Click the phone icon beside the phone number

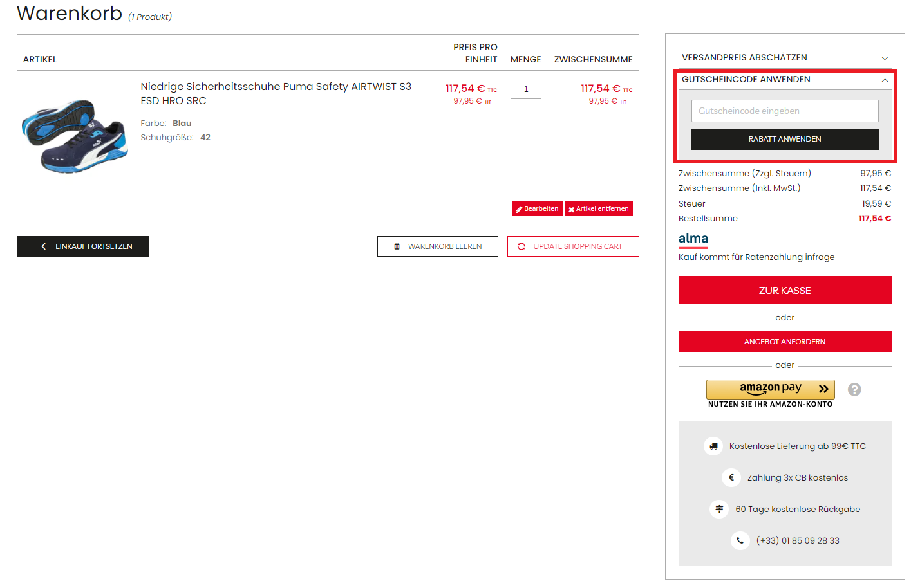[x=740, y=540]
